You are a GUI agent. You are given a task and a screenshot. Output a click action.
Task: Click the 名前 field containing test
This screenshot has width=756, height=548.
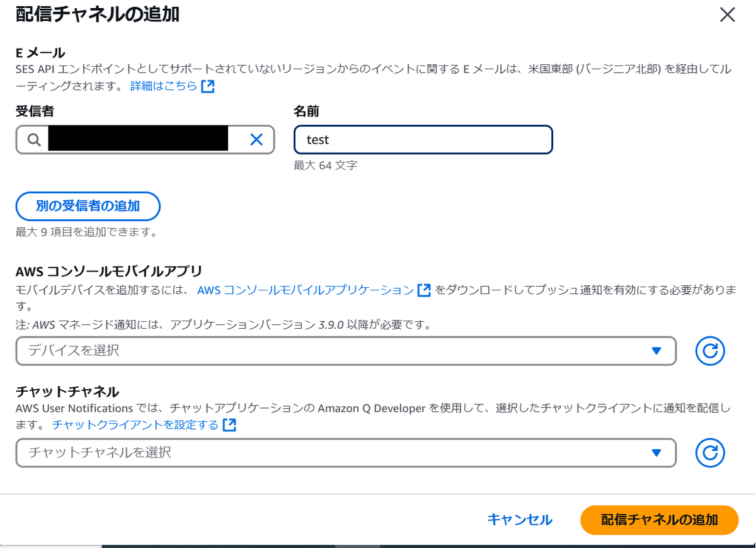[x=423, y=140]
